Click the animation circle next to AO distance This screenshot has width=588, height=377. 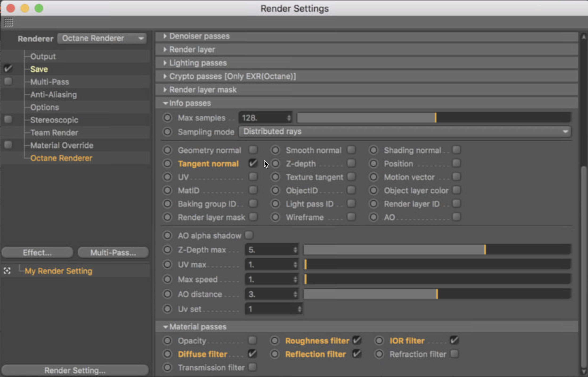[x=167, y=294]
